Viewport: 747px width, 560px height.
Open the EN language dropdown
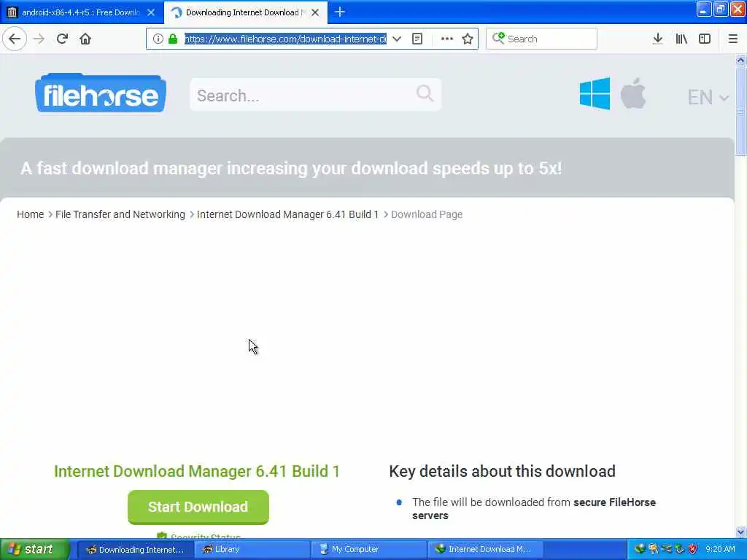coord(708,97)
